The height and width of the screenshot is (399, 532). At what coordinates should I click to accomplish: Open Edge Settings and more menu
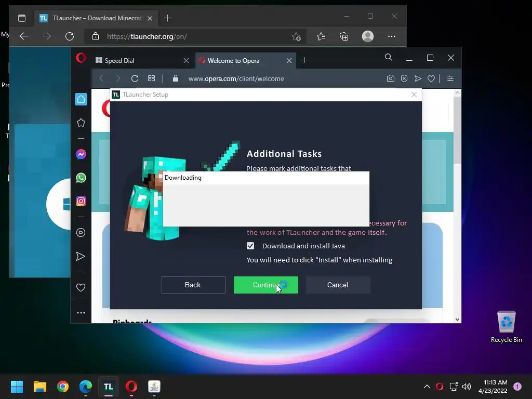tap(392, 36)
